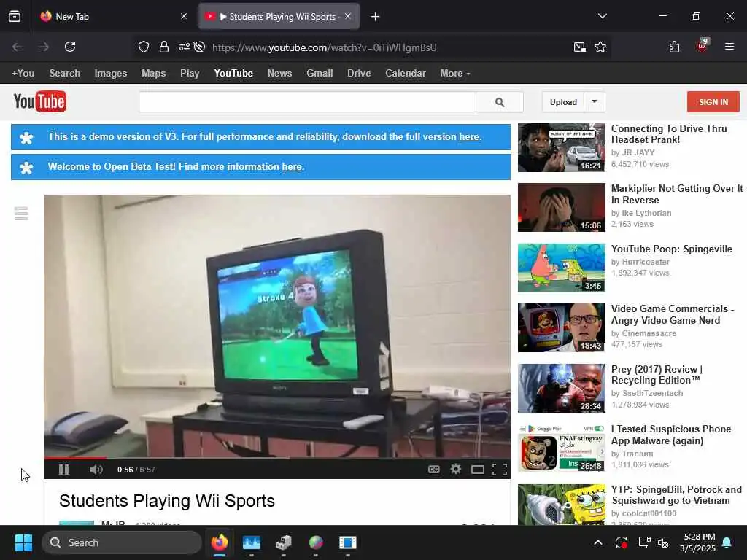Open I Tested Suspicious Phone App title

pyautogui.click(x=671, y=435)
